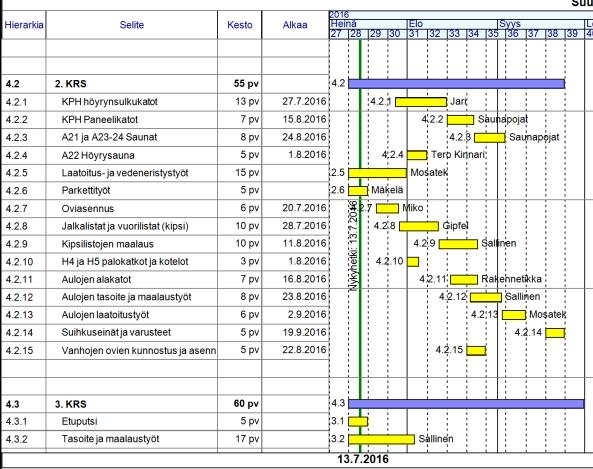This screenshot has height=469, width=593.
Task: Select 'H4 ja H5 palokatkot ja kotelot'
Action: click(125, 261)
